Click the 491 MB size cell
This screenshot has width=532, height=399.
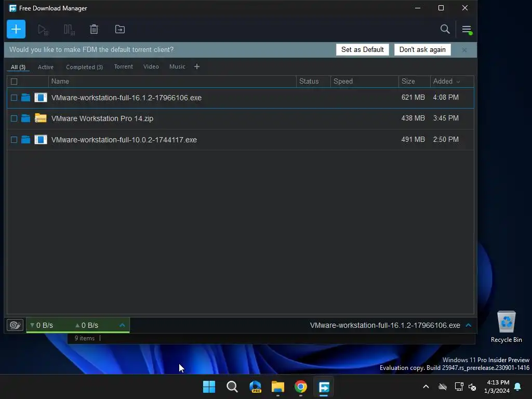(413, 139)
